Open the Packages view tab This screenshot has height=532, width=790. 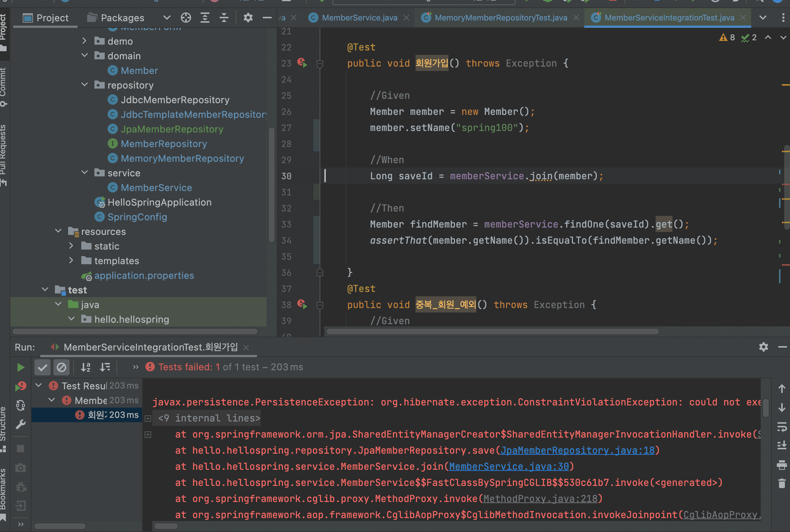[122, 18]
